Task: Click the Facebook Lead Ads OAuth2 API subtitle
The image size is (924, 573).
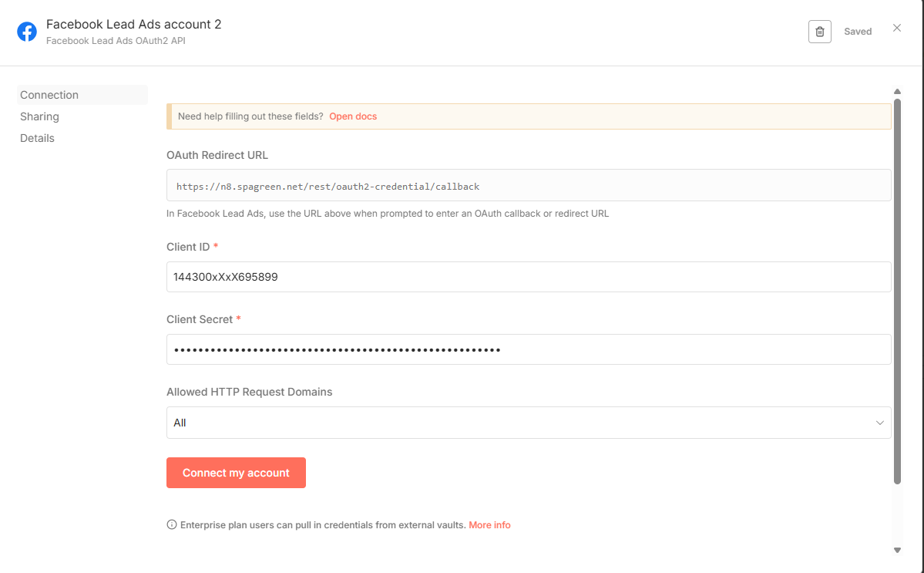Action: 116,41
